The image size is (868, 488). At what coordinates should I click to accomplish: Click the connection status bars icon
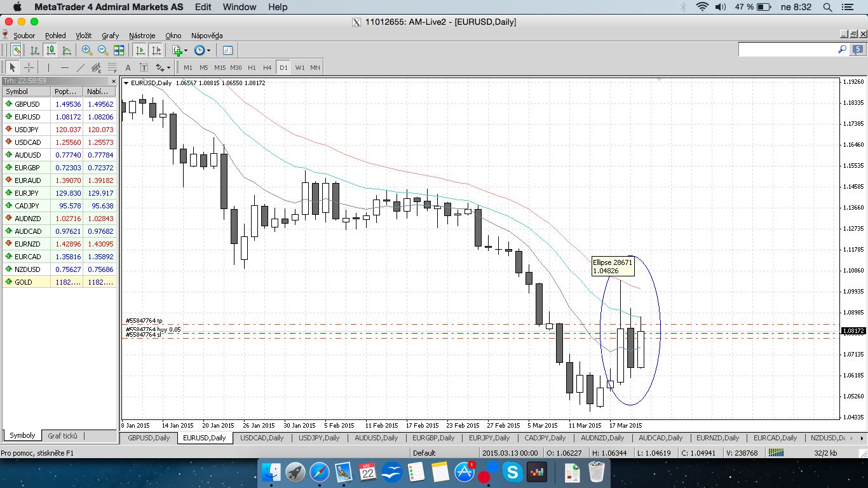click(x=776, y=453)
